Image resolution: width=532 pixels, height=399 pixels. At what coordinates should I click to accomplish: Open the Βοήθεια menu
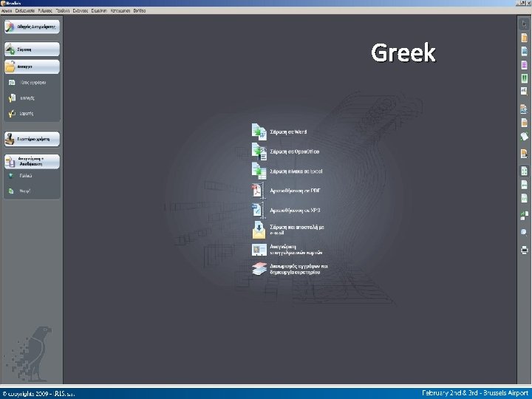tap(140, 10)
